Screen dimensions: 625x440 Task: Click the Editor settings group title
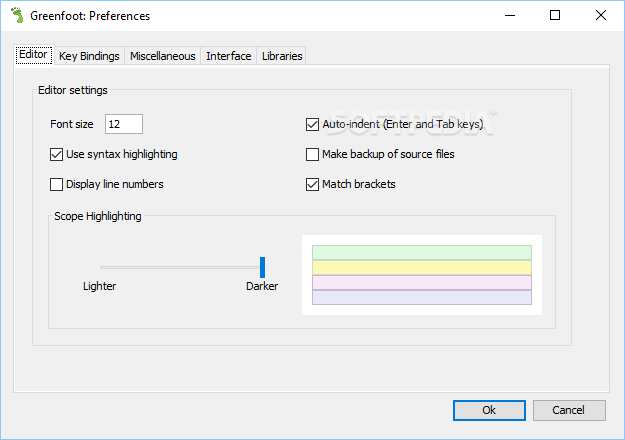coord(73,90)
